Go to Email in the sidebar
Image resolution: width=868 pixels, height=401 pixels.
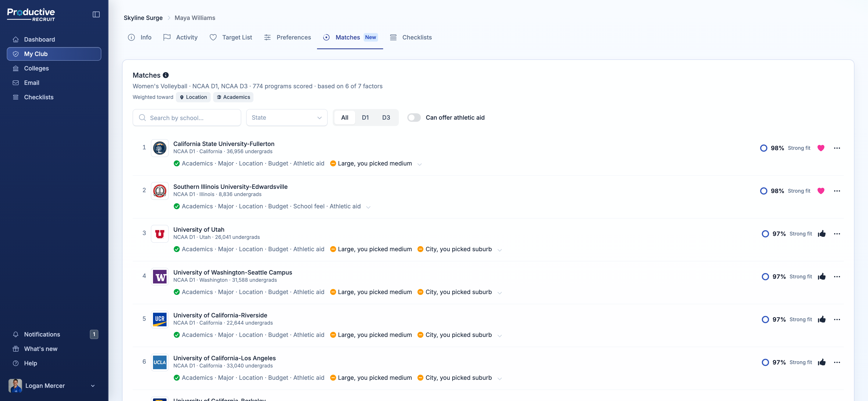coord(54,83)
